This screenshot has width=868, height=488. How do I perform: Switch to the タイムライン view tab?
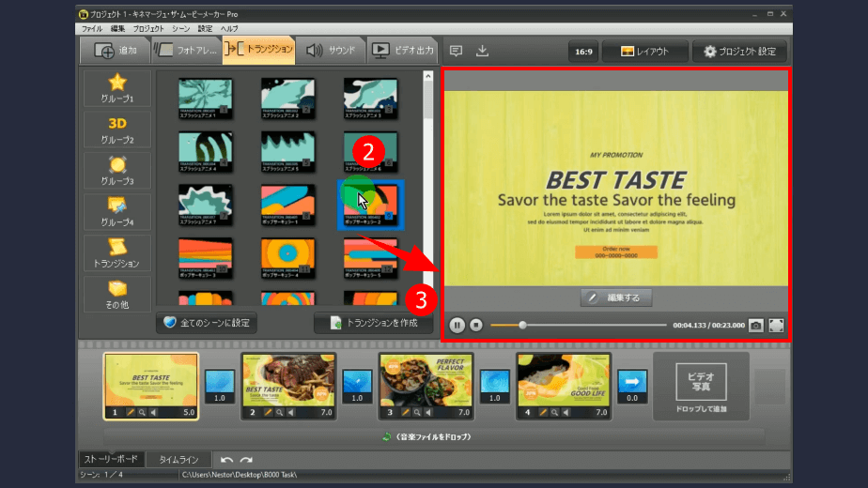(x=178, y=460)
